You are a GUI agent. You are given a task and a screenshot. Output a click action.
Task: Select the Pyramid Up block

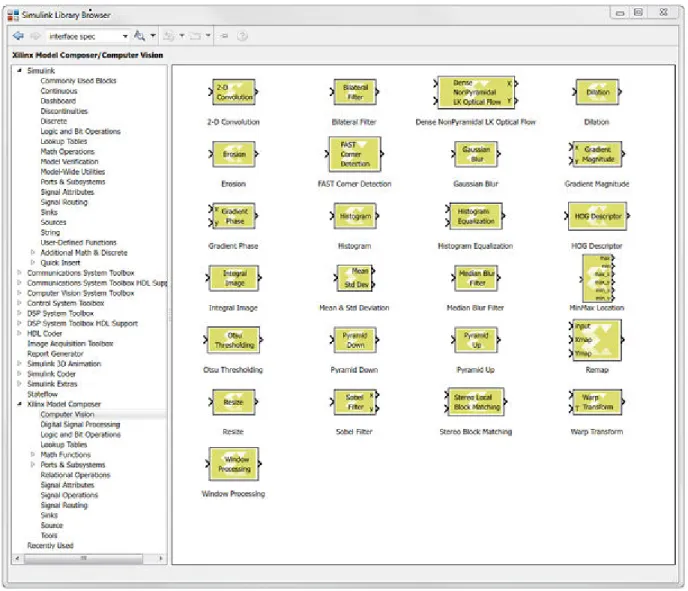click(476, 340)
